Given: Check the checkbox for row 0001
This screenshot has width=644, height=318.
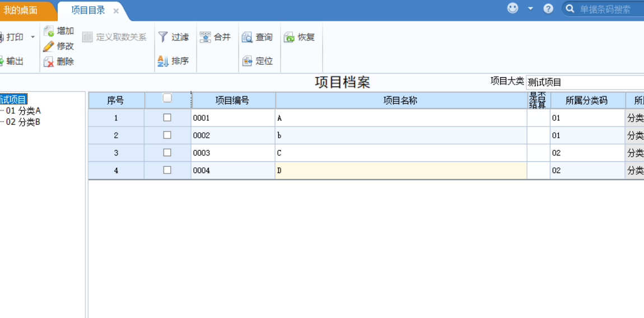Looking at the screenshot, I should [167, 118].
